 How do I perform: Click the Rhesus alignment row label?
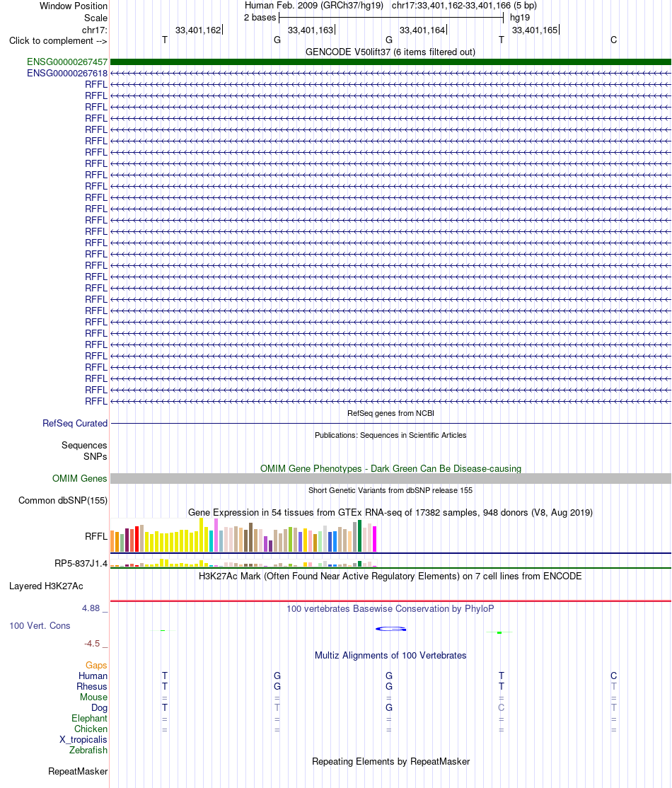tap(92, 686)
